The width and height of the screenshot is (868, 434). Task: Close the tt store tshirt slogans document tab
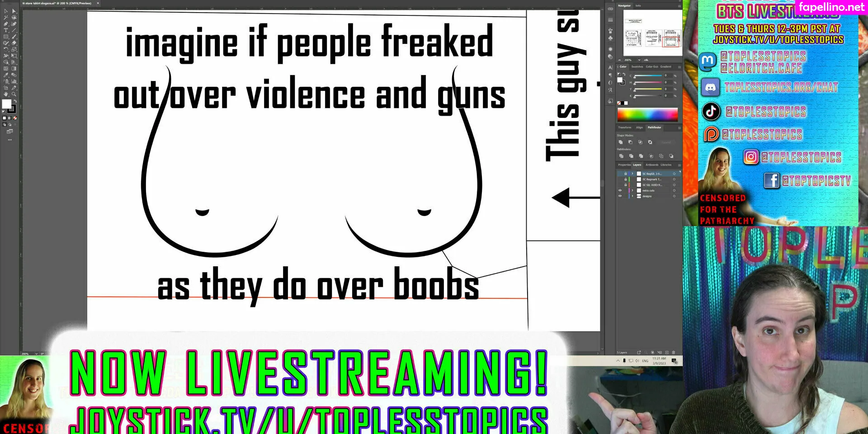[x=98, y=3]
